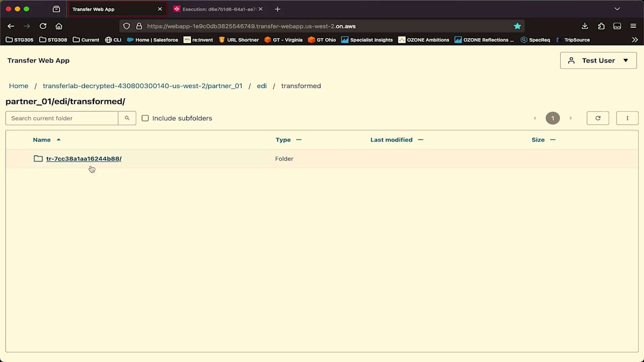Click the "Folder" type cell
This screenshot has width=644, height=362.
pyautogui.click(x=284, y=159)
